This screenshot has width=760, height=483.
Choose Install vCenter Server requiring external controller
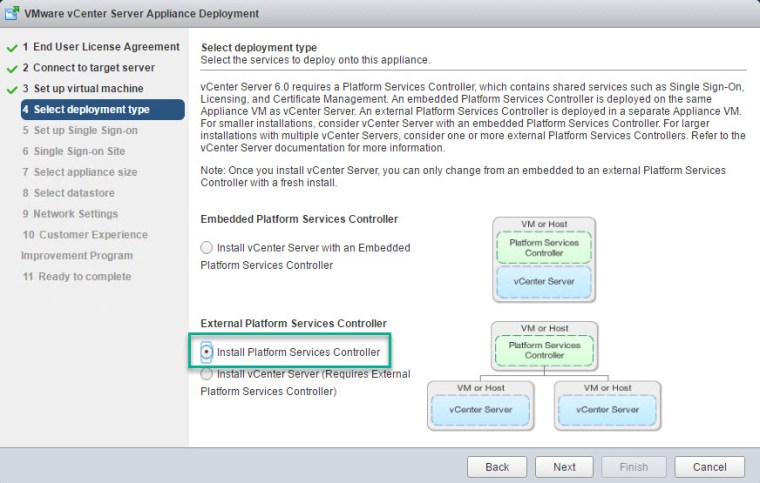(x=207, y=374)
